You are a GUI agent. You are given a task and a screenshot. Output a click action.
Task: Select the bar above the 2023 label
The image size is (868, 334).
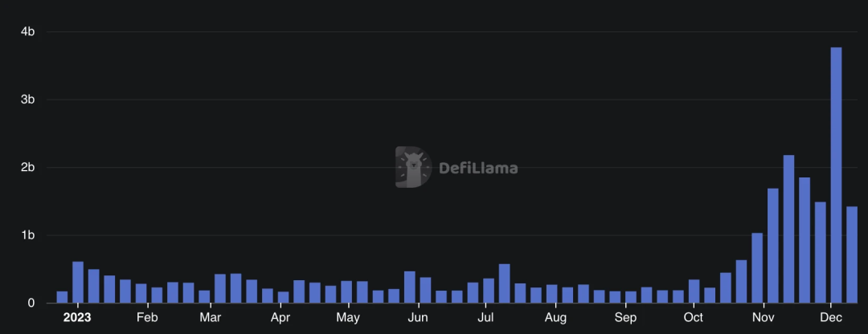click(78, 283)
